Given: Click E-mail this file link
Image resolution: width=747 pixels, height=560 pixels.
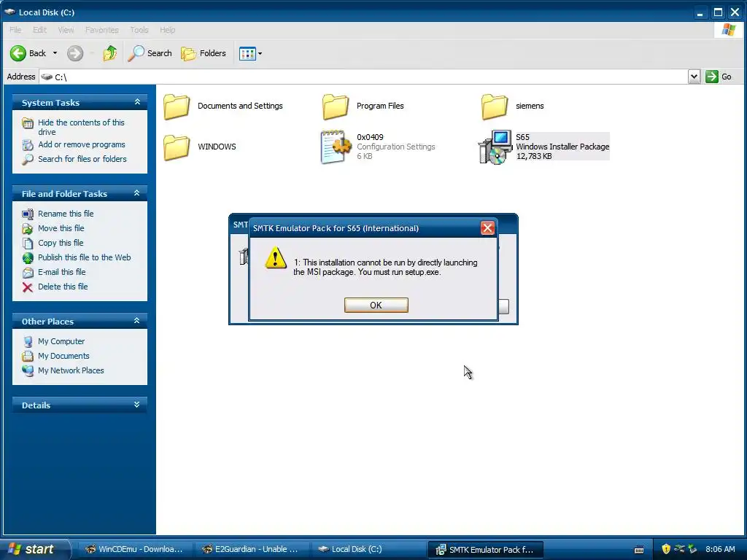Looking at the screenshot, I should click(x=62, y=273).
